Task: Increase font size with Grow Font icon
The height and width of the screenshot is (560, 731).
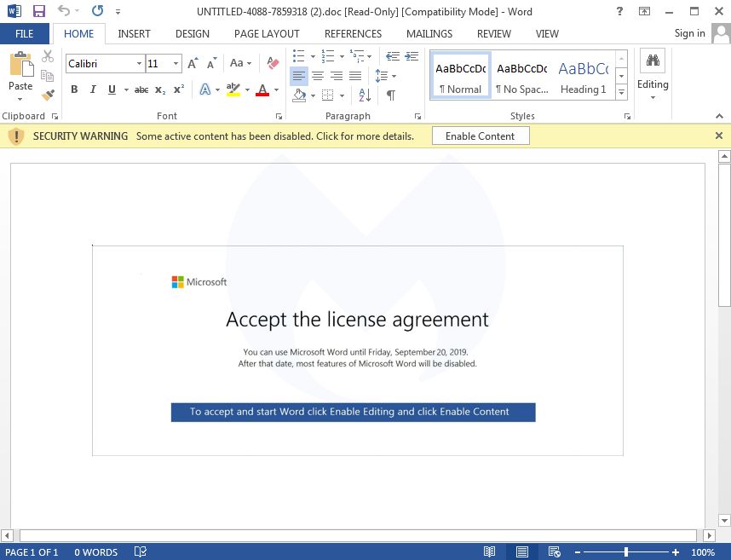Action: [193, 63]
